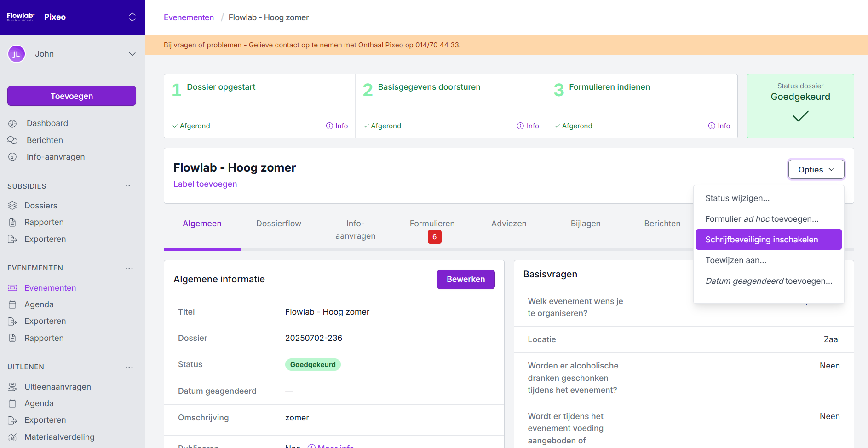Open Uitleenaanvragen icon under Uitlenen

[12, 387]
